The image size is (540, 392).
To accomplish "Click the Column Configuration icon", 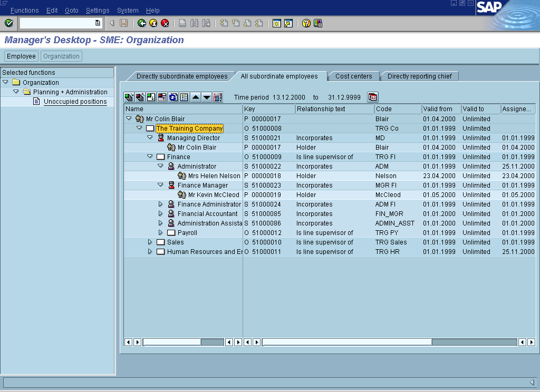I will pyautogui.click(x=218, y=97).
